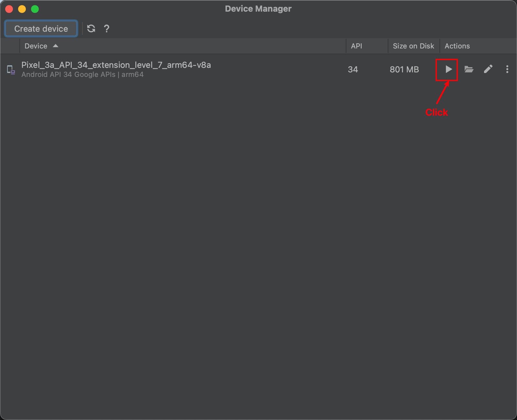Launch the Pixel_3a emulator with play icon

pyautogui.click(x=448, y=69)
